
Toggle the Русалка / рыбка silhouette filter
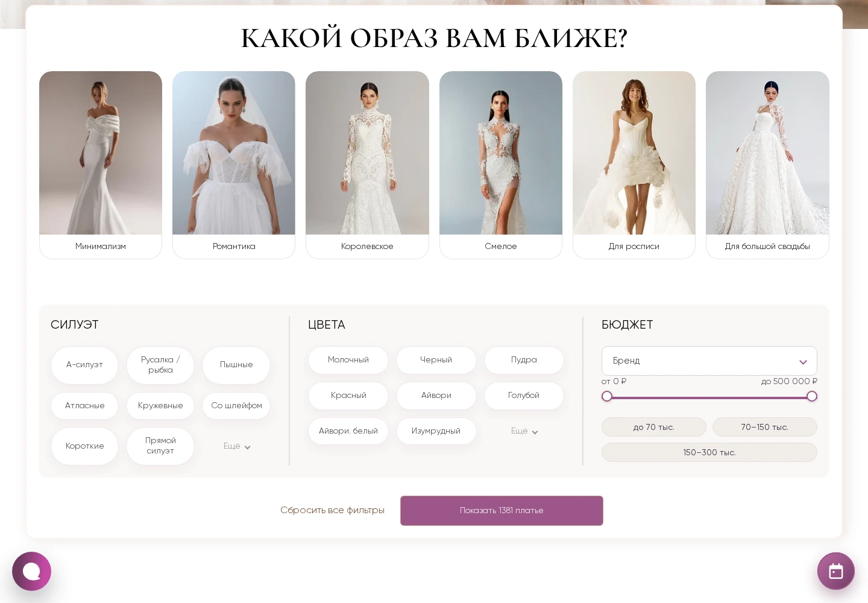tap(160, 365)
